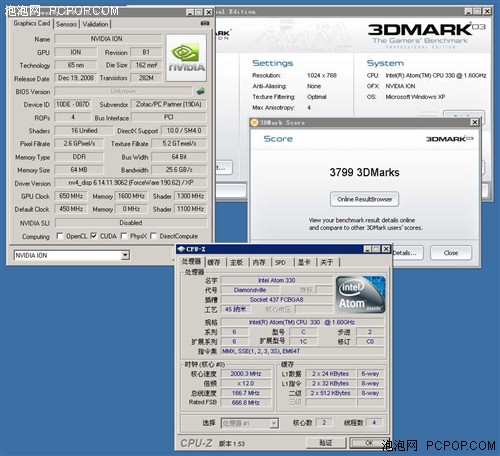500x456 pixels.
Task: Click the bus speed 166.7 MHz value
Action: [246, 393]
